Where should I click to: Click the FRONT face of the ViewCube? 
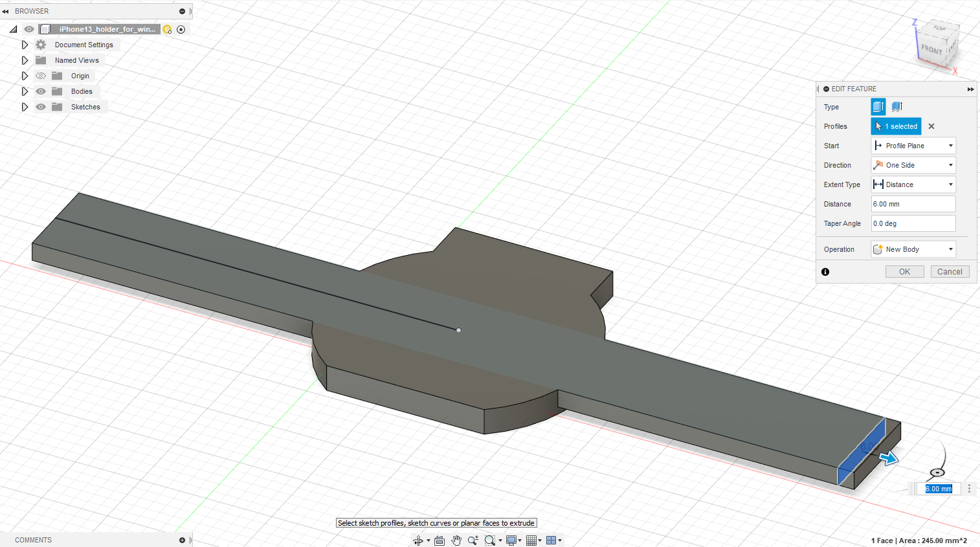[931, 49]
